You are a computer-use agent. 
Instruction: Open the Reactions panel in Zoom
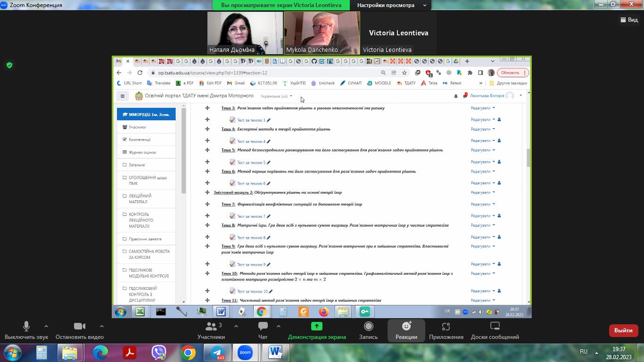tap(406, 330)
